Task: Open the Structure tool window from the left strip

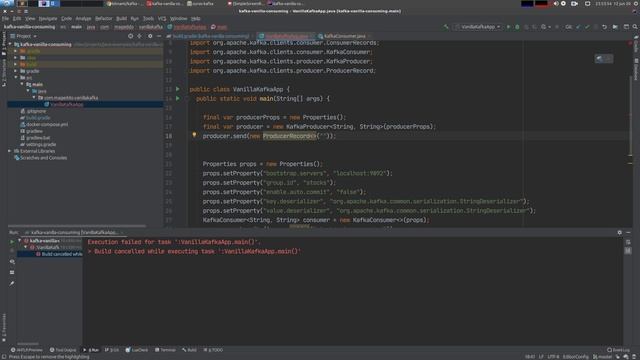Action: 4,73
